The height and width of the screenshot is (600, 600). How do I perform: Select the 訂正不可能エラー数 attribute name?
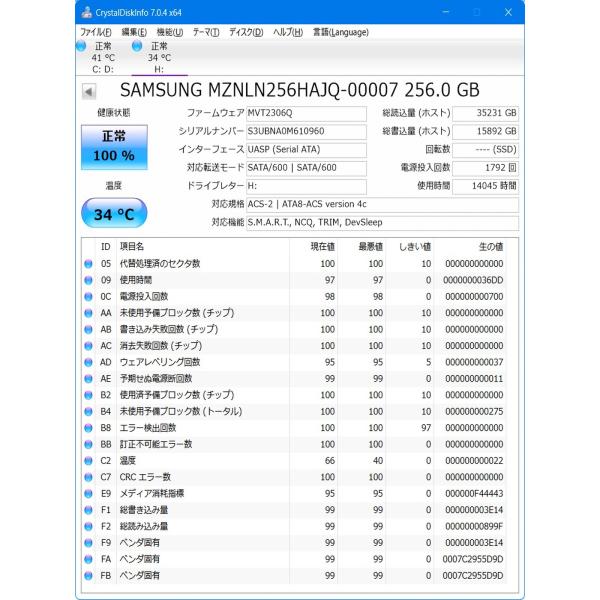point(156,445)
